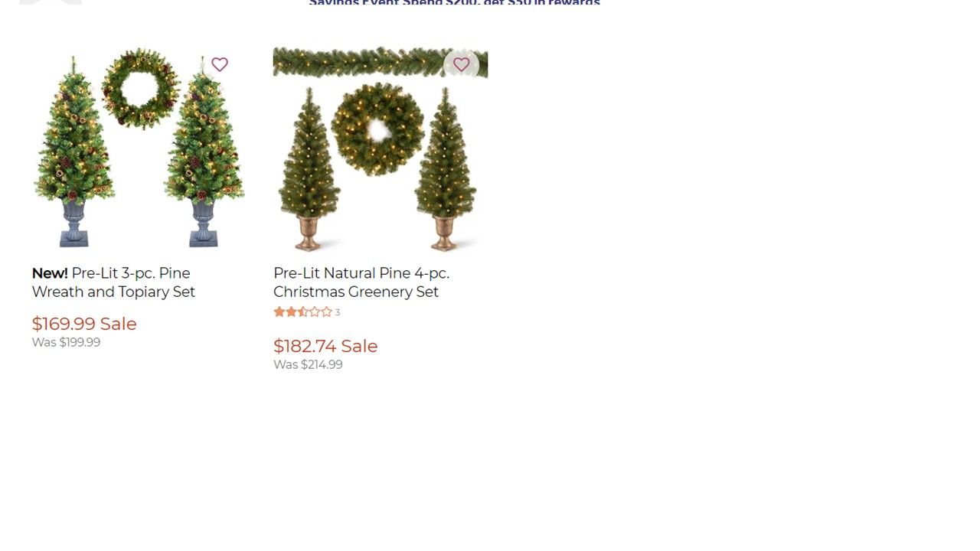Click the first filled rating star
Viewport: 980px width, 551px height.
[279, 311]
